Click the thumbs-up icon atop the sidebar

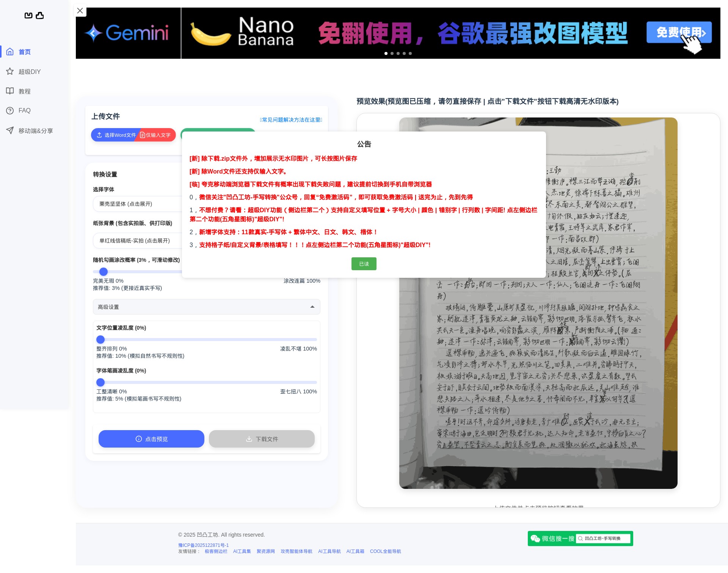coord(39,16)
